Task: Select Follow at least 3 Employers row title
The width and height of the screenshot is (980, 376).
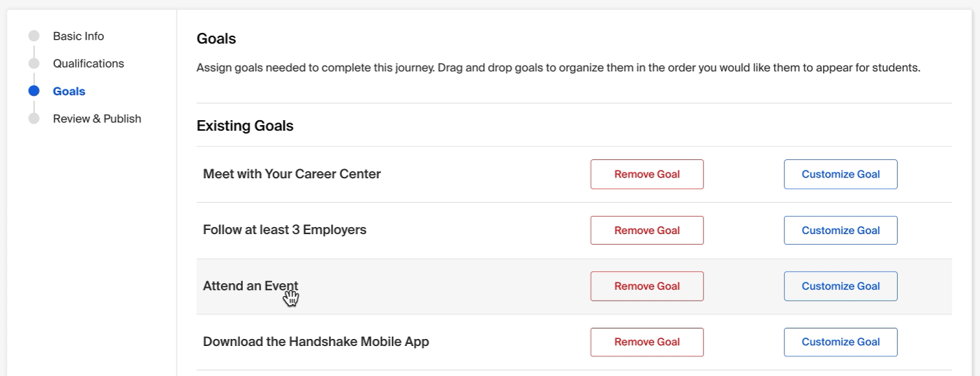Action: pos(285,230)
